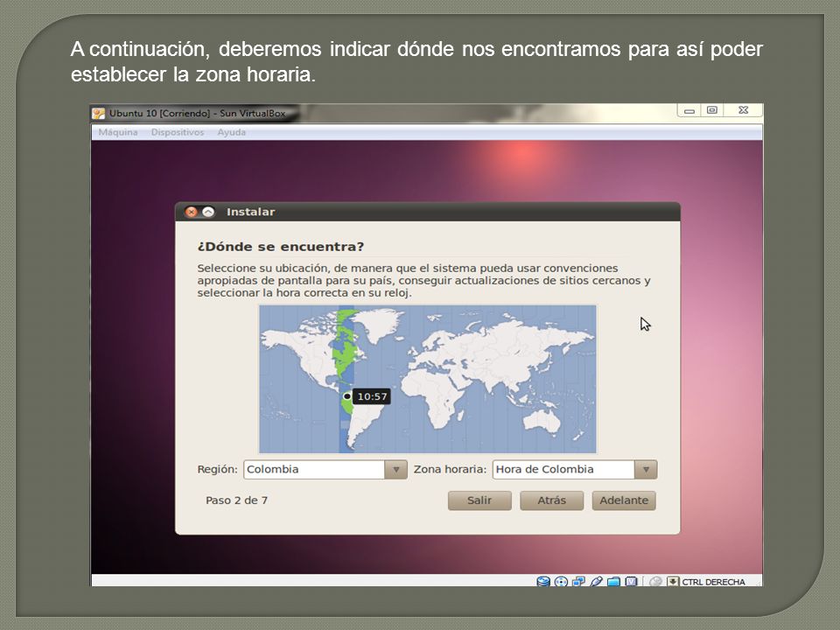This screenshot has width=840, height=630.
Task: Click the hard disk activity status icon
Action: point(543,581)
